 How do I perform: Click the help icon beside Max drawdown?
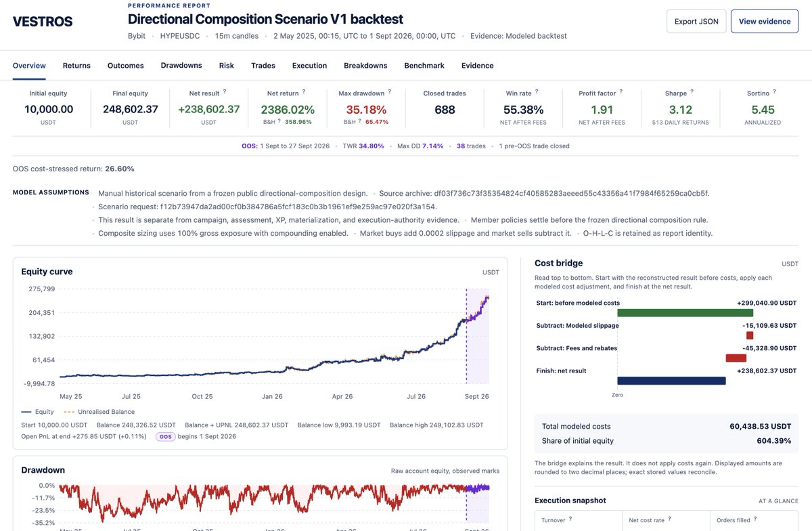pyautogui.click(x=390, y=91)
